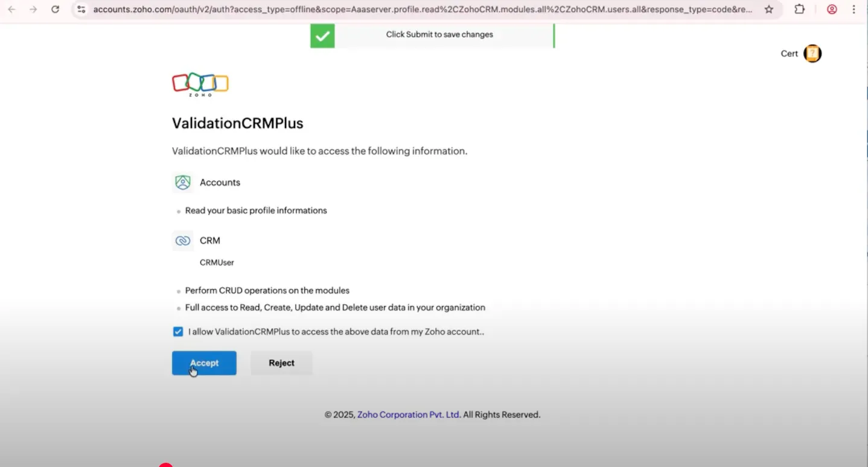Reload the page with refresh icon
The width and height of the screenshot is (868, 467).
55,10
